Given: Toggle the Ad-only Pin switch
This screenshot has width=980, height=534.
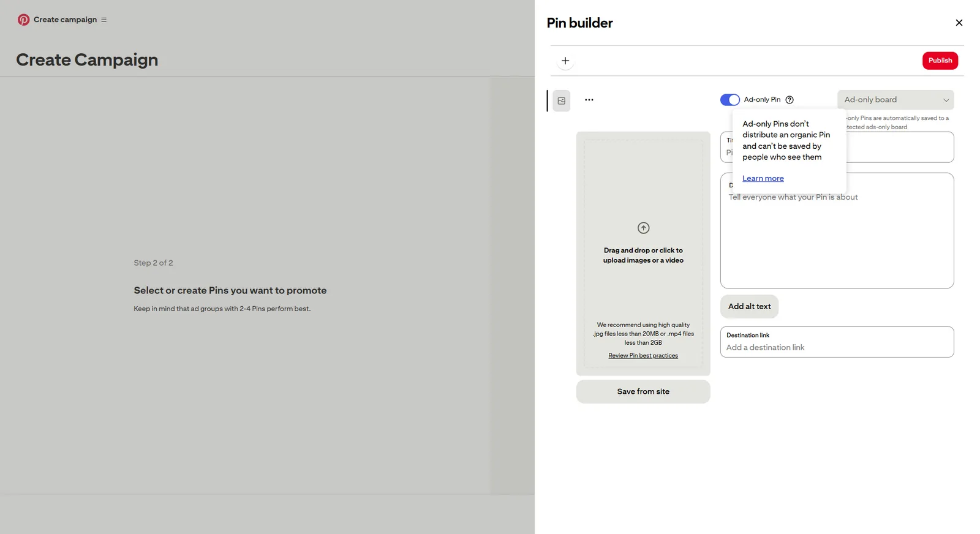Looking at the screenshot, I should 730,100.
